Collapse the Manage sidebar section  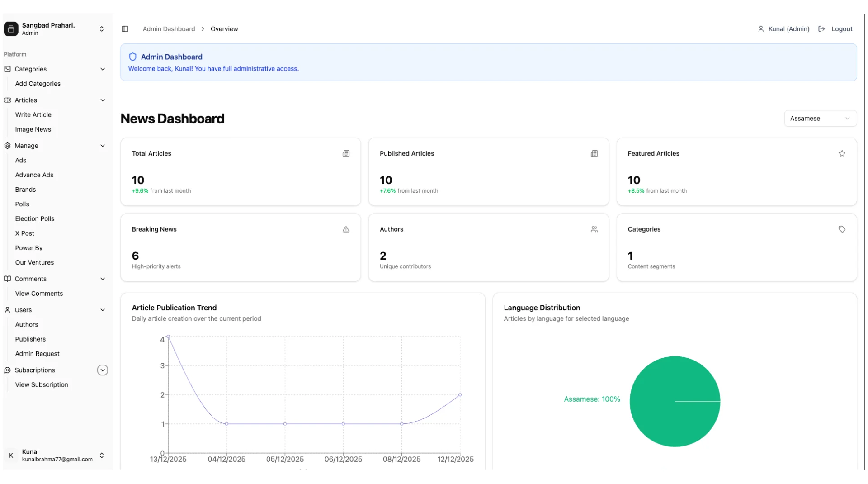(x=103, y=146)
